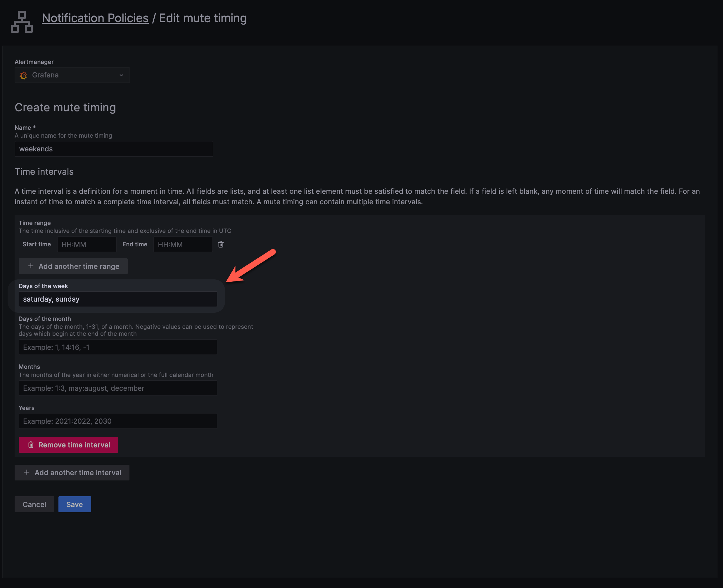Remove the time interval
723x588 pixels.
coord(68,445)
